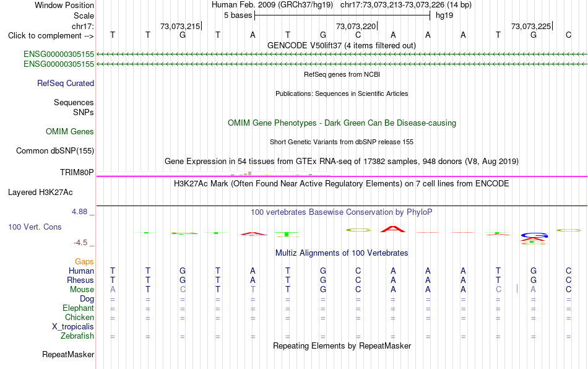The height and width of the screenshot is (369, 588).
Task: Click the PhyloP 4.88 upper axis value
Action: [79, 212]
